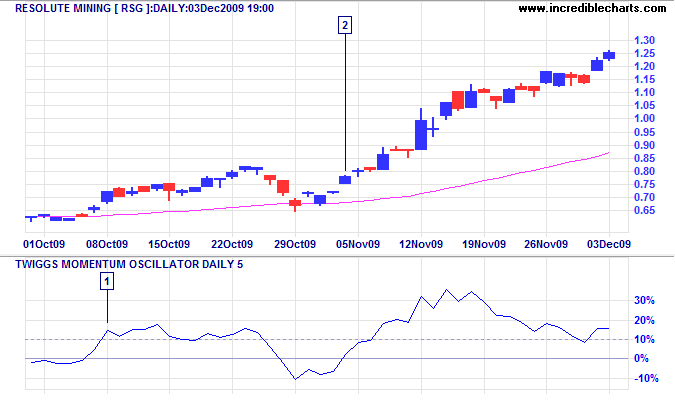Click the last blue candlestick at 03Dec09

tap(609, 55)
